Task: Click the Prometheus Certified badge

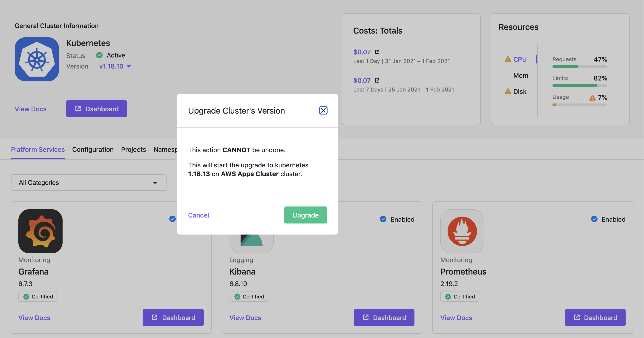Action: coord(460,297)
